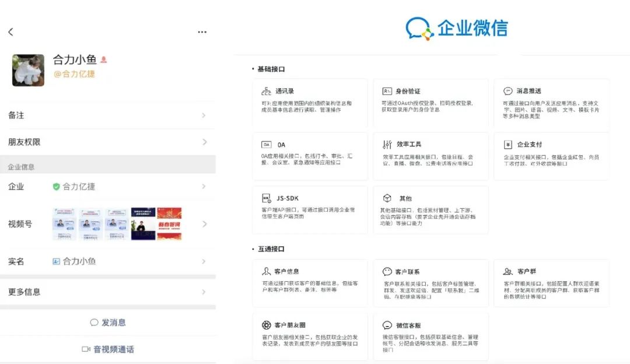
Task: Select the 互通接口 section heading
Action: (x=271, y=249)
